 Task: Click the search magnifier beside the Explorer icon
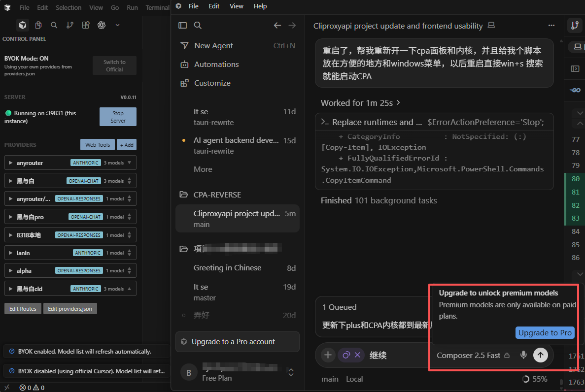[54, 25]
